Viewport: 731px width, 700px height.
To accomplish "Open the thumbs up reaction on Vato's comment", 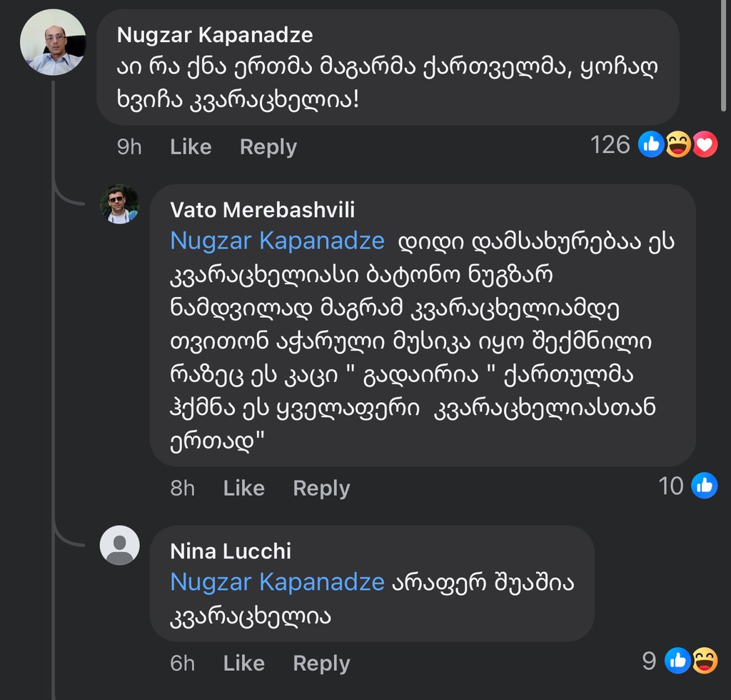I will point(705,486).
